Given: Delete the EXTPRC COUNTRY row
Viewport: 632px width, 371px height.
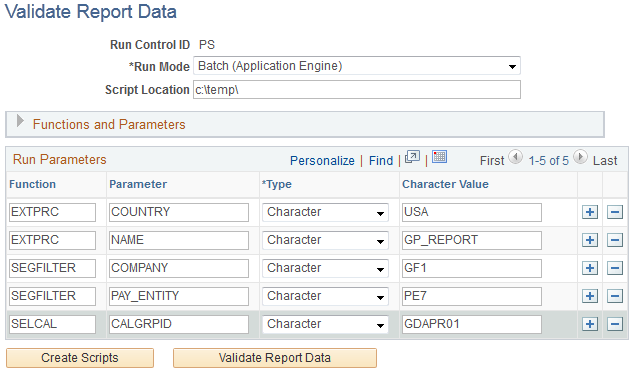Looking at the screenshot, I should (615, 212).
